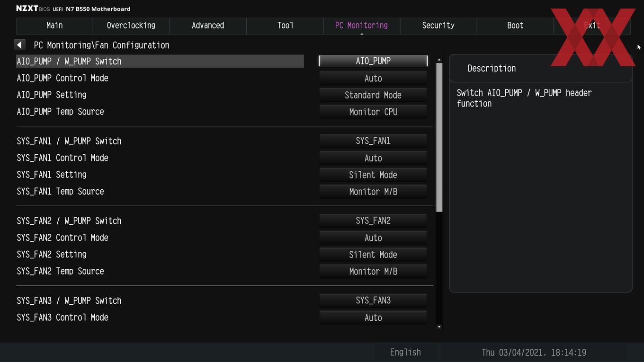Select the AIO_PUMP Control Mode label

[x=63, y=78]
